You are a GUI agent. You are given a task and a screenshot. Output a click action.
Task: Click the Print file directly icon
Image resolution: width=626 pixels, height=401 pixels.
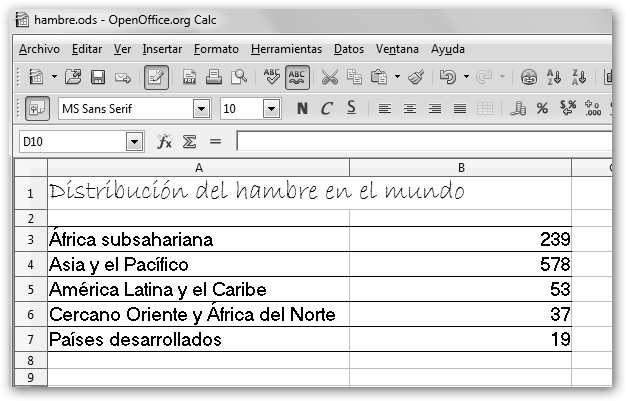tap(214, 76)
